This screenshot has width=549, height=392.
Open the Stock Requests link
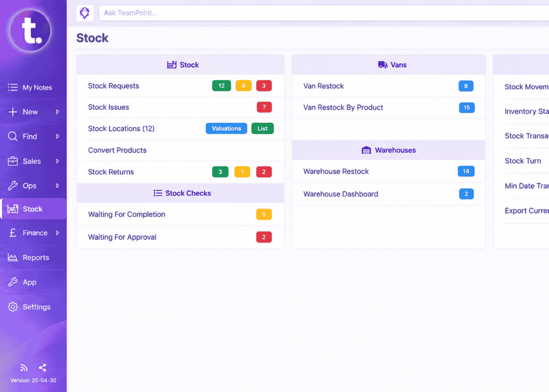pyautogui.click(x=113, y=86)
